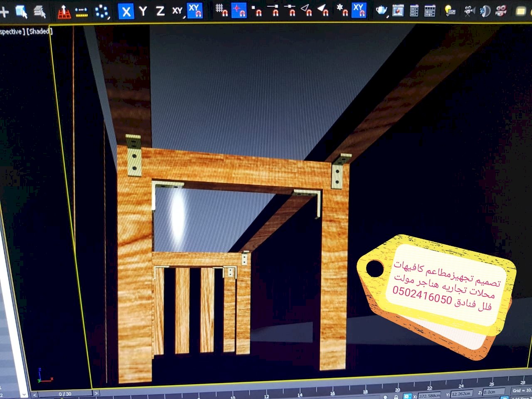Expand the dotted-circle Array flyout
Screen dimensions: 532x399
pos(101,12)
